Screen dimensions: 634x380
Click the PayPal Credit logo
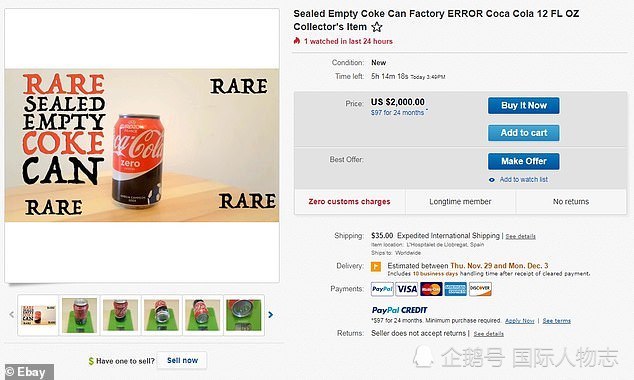[x=399, y=310]
